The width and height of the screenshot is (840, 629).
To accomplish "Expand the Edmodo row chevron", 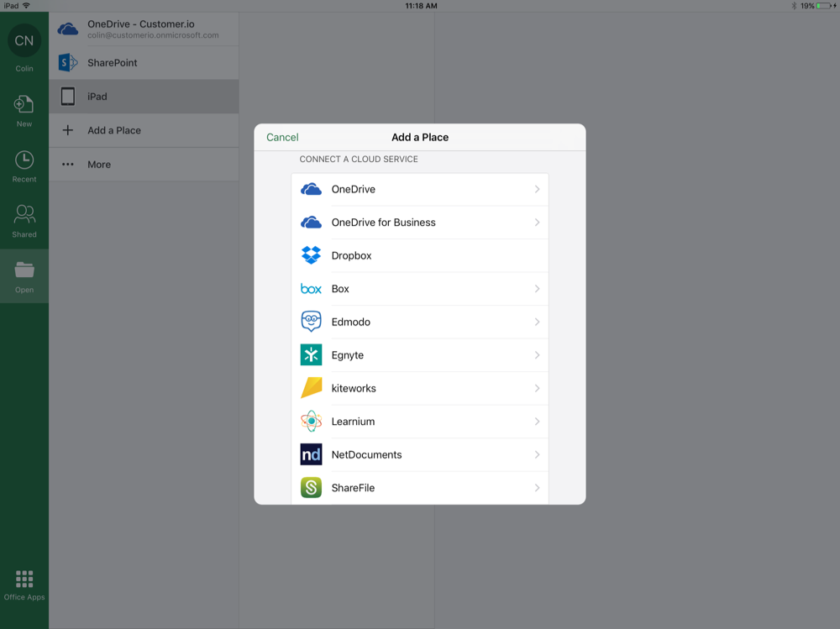I will (537, 322).
